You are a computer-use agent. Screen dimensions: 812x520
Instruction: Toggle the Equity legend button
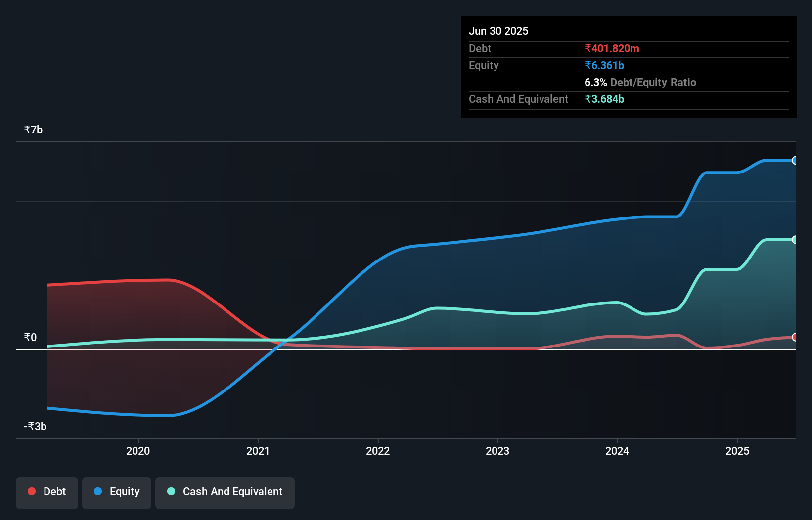tap(117, 493)
